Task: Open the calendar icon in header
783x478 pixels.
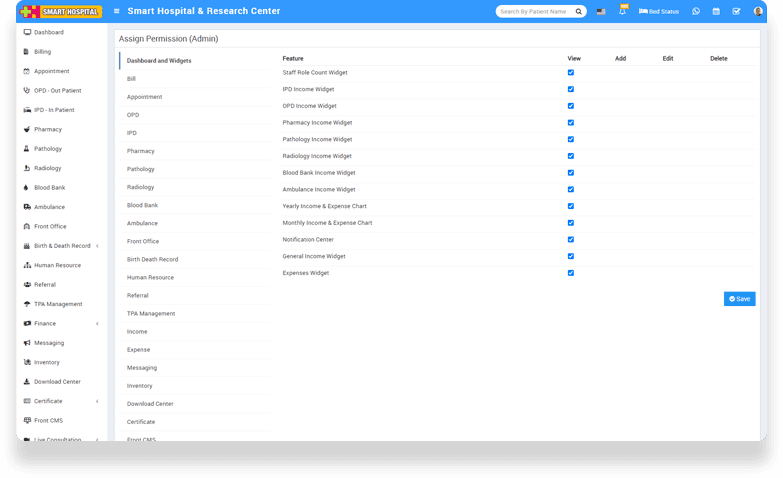Action: (x=716, y=11)
